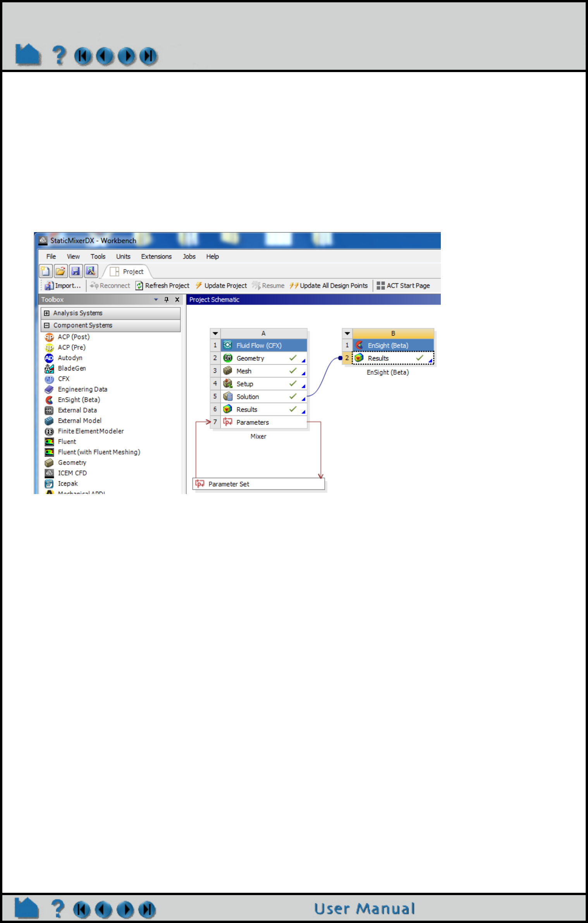This screenshot has height=923, width=588.
Task: Select CFX in the Toolbox list
Action: pyautogui.click(x=64, y=379)
